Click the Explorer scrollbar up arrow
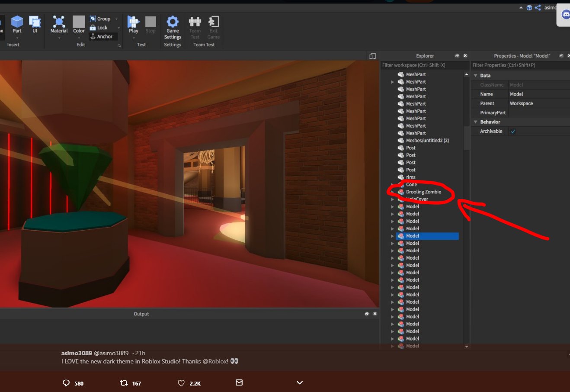This screenshot has width=570, height=392. click(466, 74)
